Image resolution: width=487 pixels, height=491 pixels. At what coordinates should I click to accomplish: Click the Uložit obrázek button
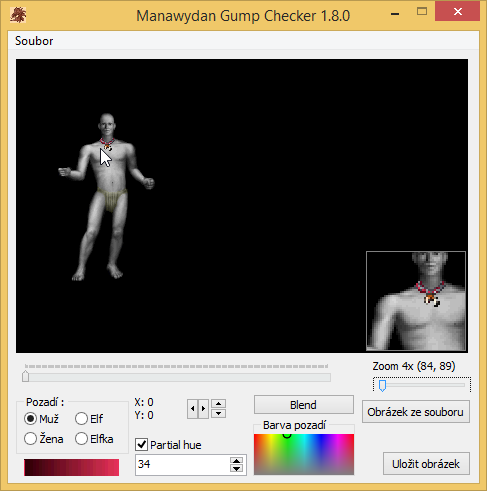click(426, 464)
